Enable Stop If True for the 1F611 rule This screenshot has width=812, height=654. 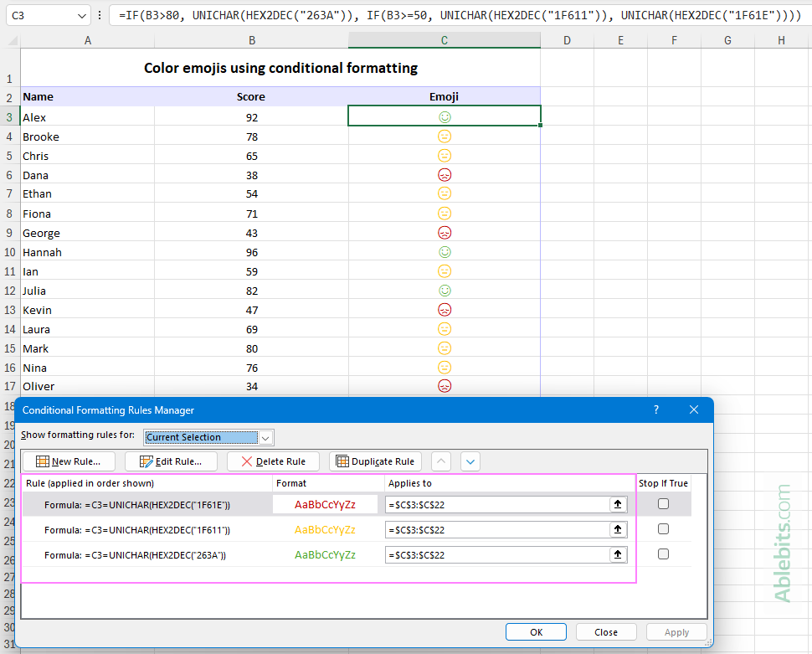point(663,528)
